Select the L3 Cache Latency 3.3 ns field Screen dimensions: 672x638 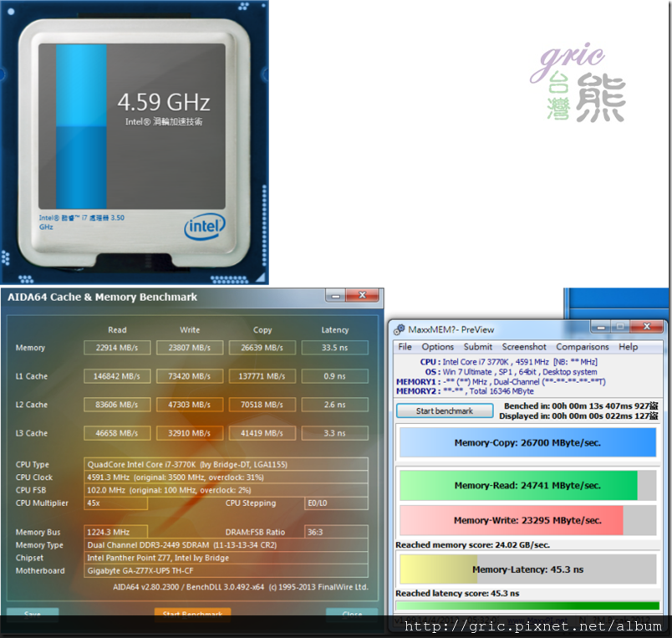[334, 433]
